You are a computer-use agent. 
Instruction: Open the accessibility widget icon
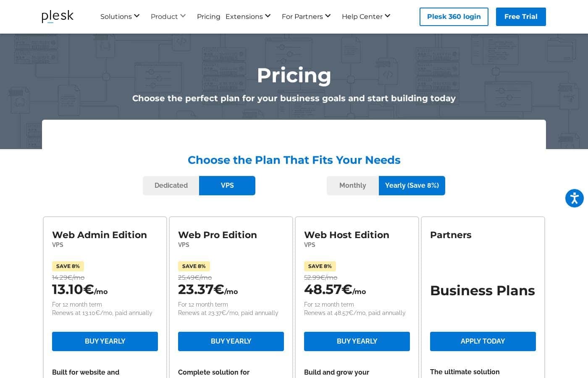click(574, 198)
